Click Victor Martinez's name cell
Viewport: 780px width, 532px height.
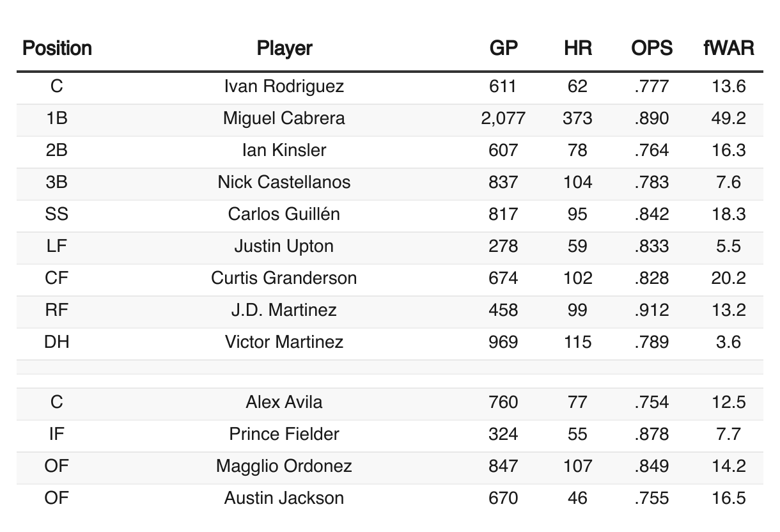[x=285, y=342]
